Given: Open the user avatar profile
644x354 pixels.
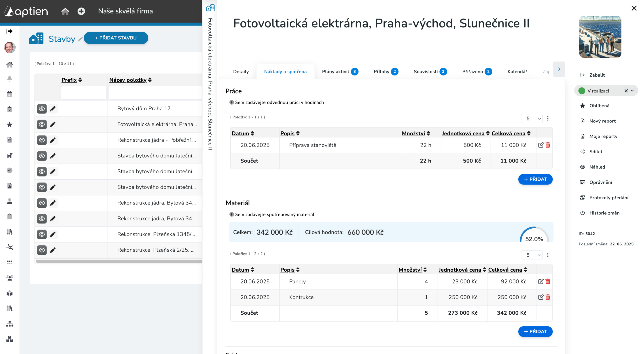Looking at the screenshot, I should [x=10, y=47].
